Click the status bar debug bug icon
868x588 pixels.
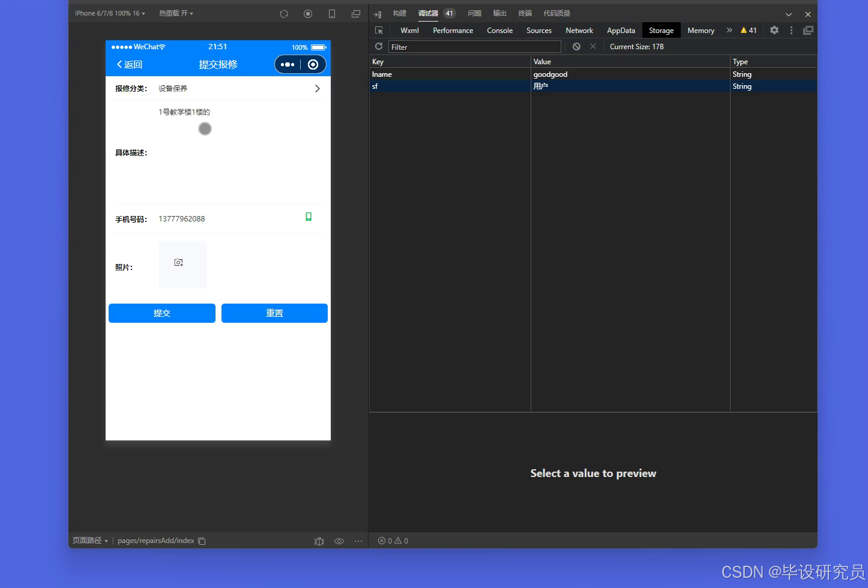coord(319,541)
